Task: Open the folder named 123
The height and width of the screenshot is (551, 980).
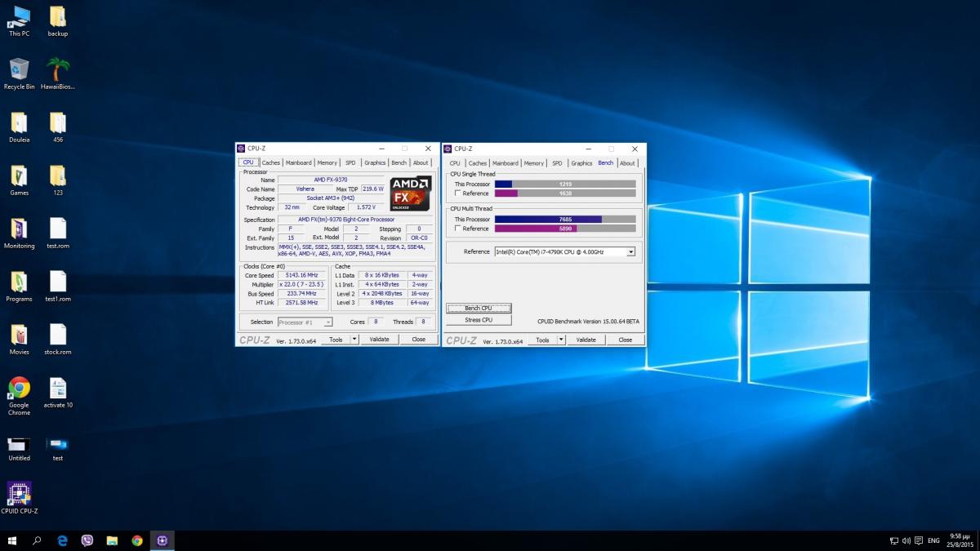Action: click(58, 181)
